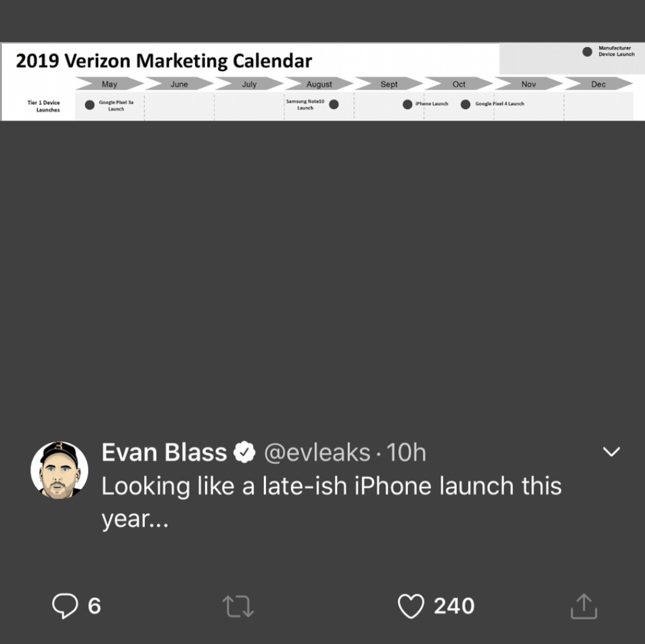
Task: Click the Google Pixel 4 Launch dot
Action: coord(465,103)
